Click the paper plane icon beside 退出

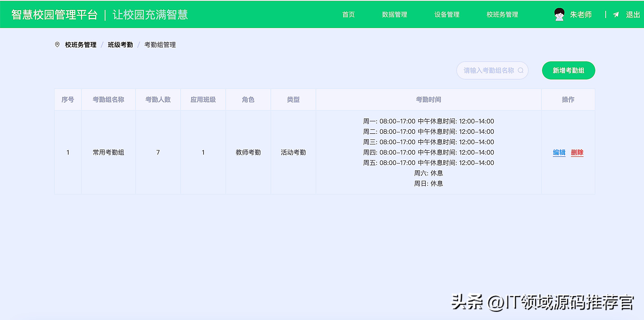(616, 14)
